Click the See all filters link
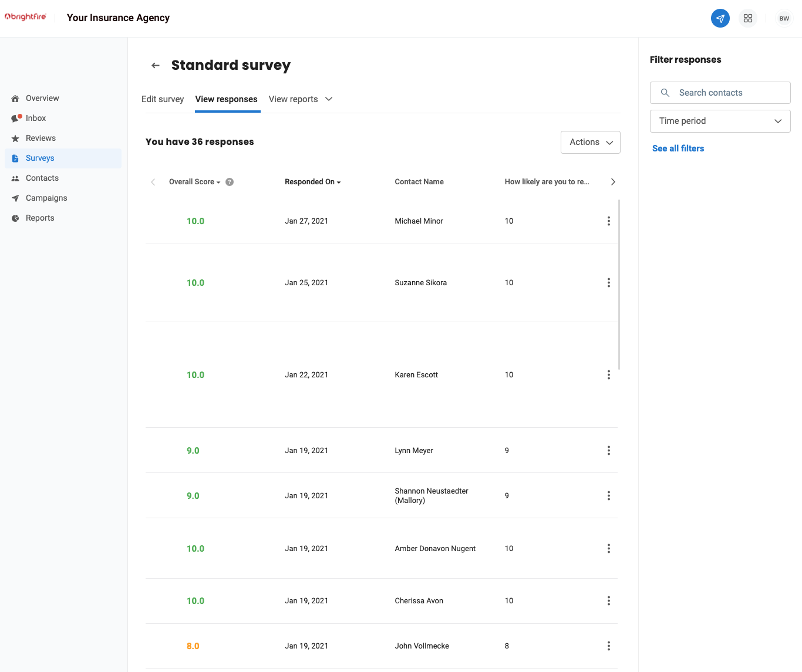 (x=678, y=148)
